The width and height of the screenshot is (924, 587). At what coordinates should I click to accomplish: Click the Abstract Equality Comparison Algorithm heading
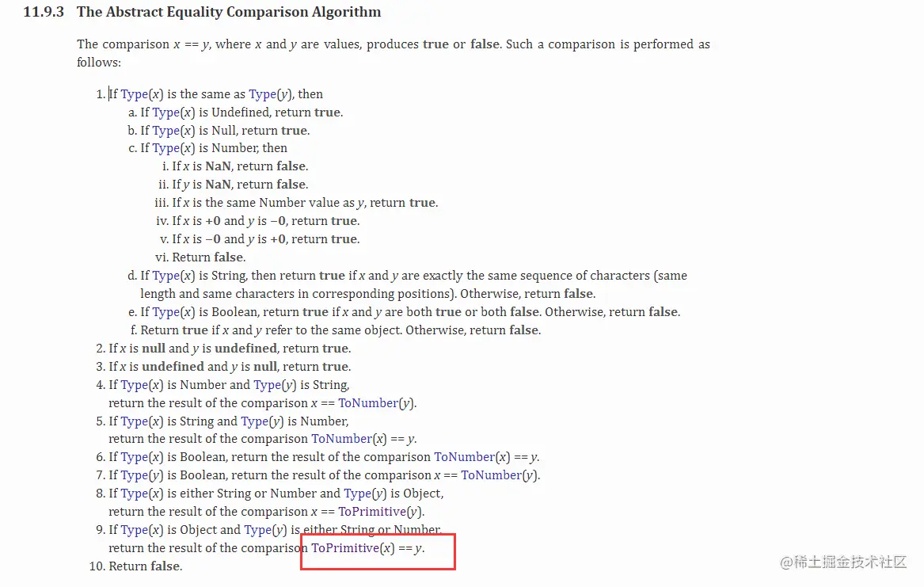228,13
